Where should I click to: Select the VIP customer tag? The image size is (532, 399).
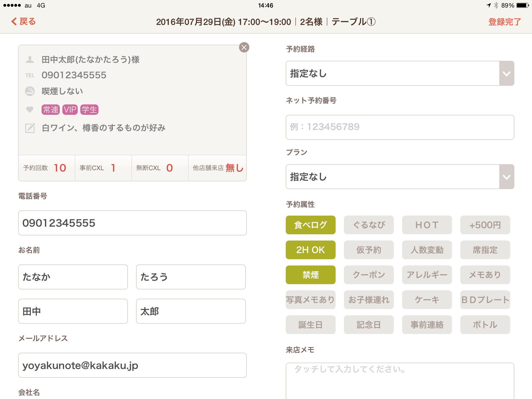click(x=70, y=110)
